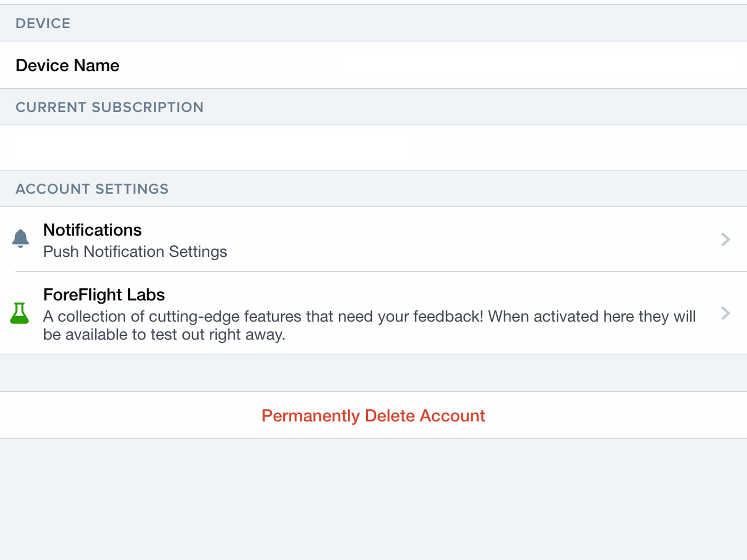The image size is (747, 560).
Task: Tap Permanently Delete Account
Action: pyautogui.click(x=373, y=416)
